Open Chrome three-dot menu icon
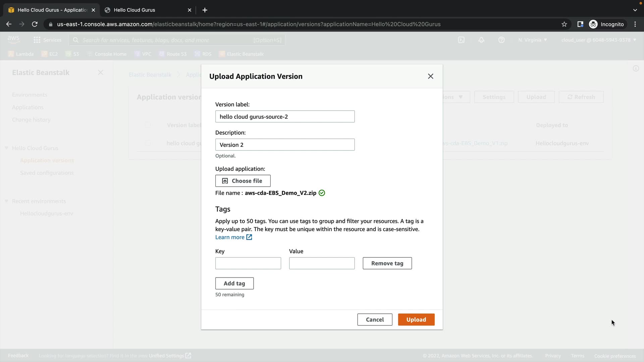 click(x=635, y=24)
